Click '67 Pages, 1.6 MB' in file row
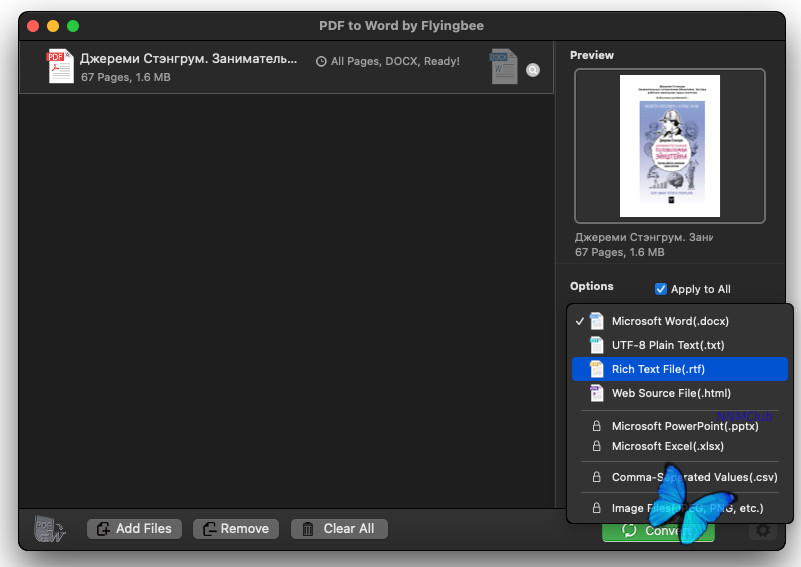Image resolution: width=801 pixels, height=567 pixels. (x=126, y=77)
